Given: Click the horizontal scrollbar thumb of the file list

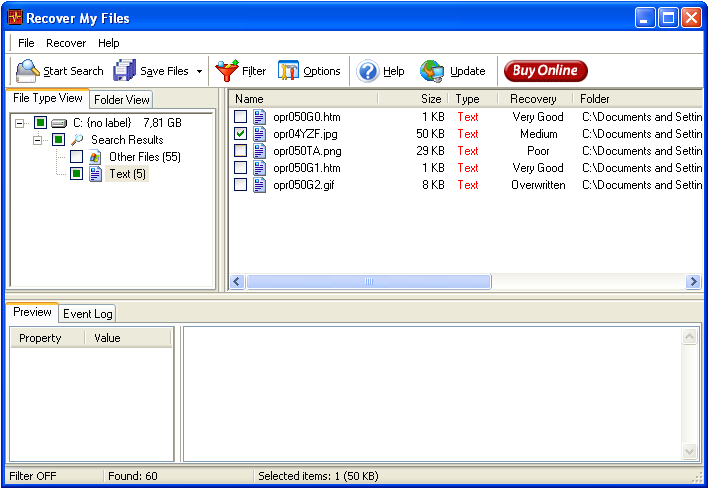Looking at the screenshot, I should (369, 281).
